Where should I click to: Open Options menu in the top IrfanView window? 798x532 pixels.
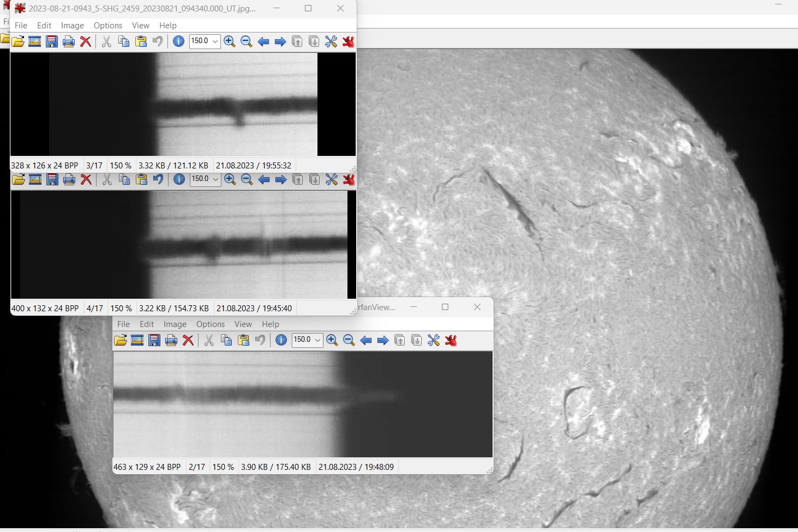[x=108, y=26]
